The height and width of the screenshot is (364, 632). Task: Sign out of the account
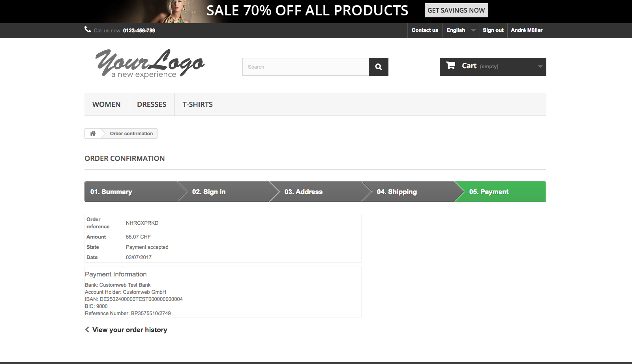tap(493, 30)
